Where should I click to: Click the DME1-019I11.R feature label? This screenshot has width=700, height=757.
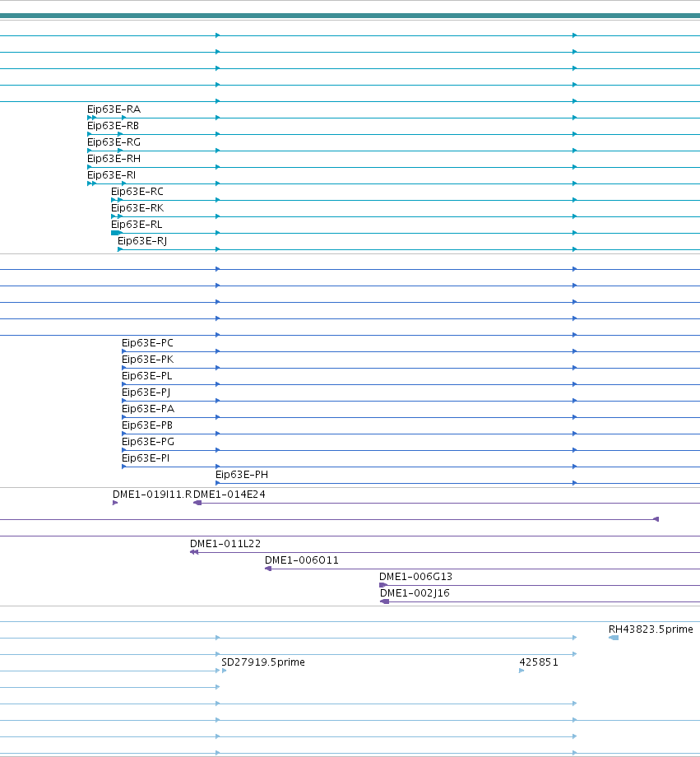(x=152, y=495)
